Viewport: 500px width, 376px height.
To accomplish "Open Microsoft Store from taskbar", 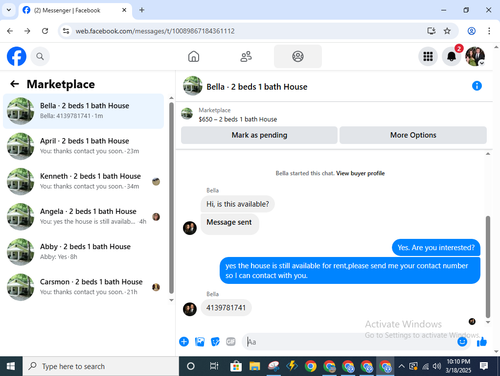I will point(236,366).
